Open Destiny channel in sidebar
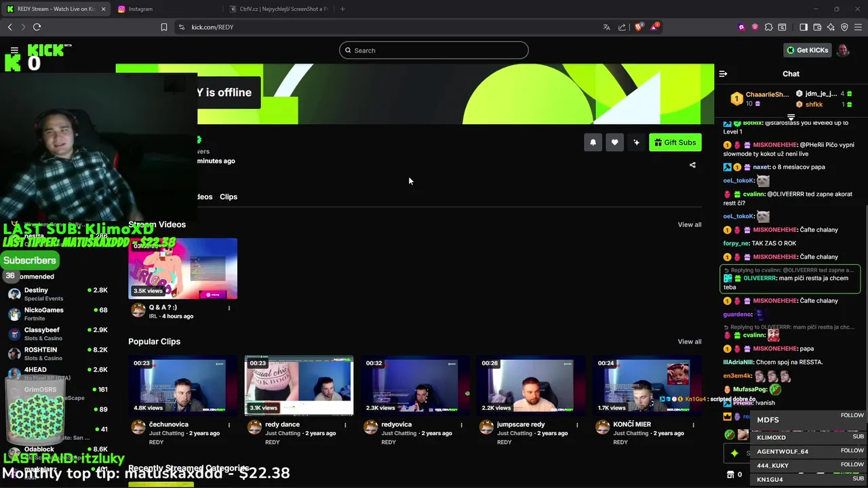Viewport: 868px width, 488px height. click(58, 294)
